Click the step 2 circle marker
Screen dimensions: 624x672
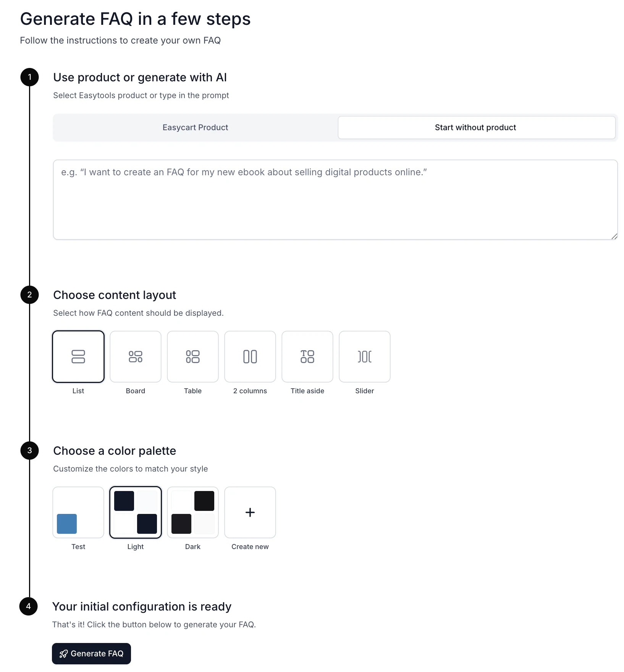tap(29, 295)
